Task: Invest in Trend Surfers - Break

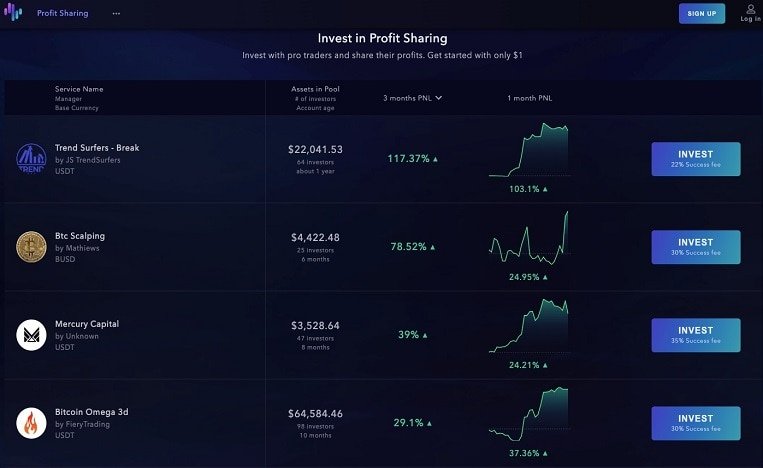Action: click(695, 159)
